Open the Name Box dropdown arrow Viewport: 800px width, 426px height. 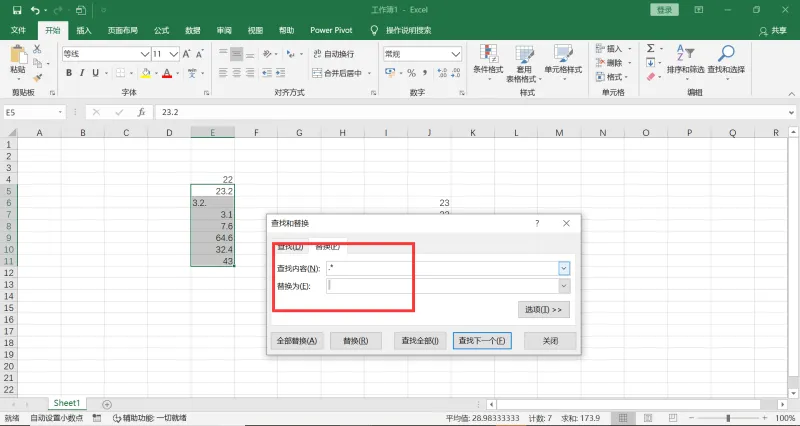pyautogui.click(x=60, y=112)
